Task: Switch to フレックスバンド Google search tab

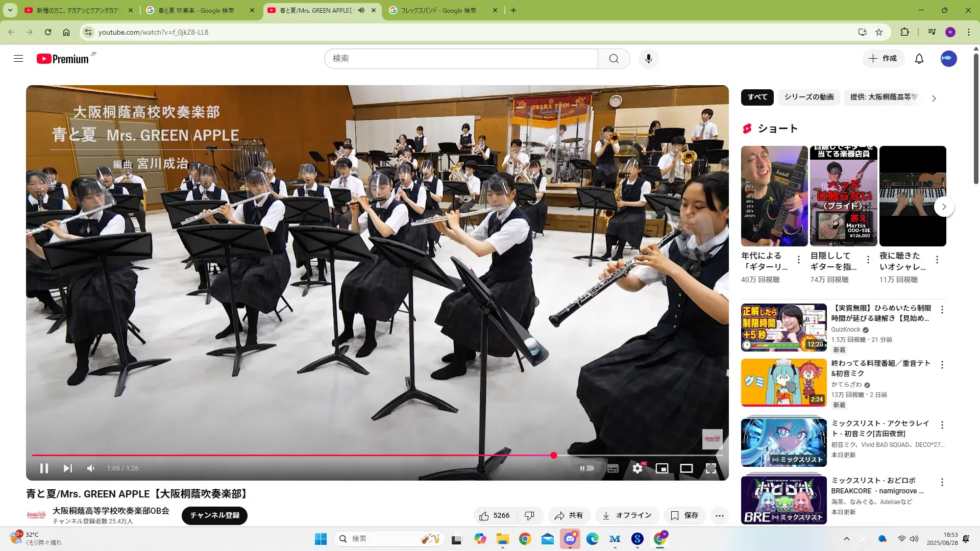Action: [438, 10]
